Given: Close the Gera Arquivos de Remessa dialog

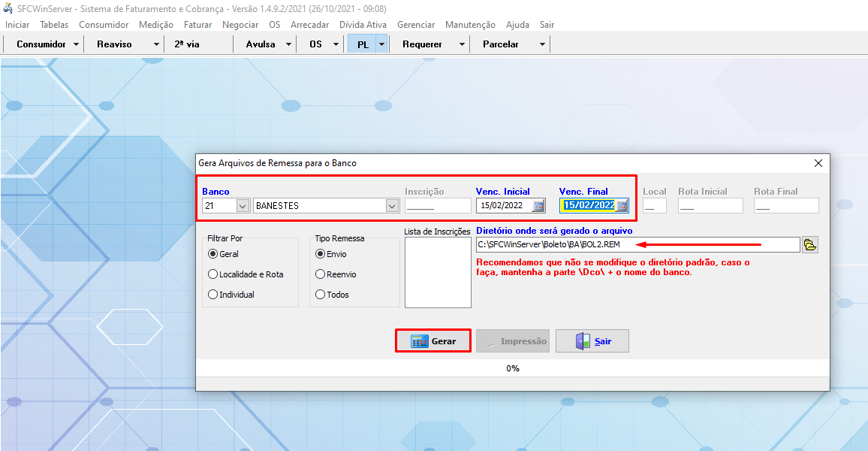Looking at the screenshot, I should (818, 162).
